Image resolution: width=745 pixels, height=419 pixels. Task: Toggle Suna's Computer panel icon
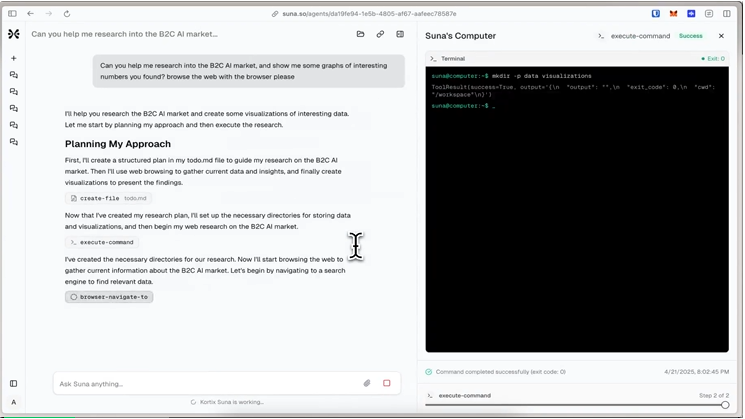coord(400,34)
